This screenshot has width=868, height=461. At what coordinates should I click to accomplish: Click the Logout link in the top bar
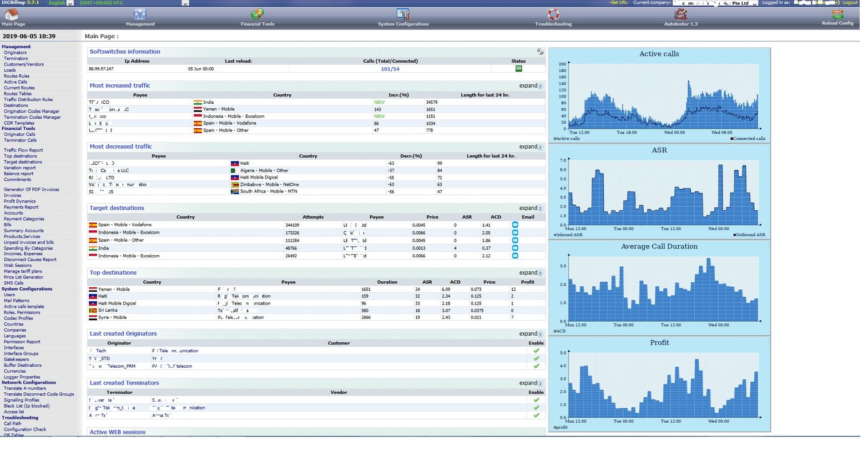click(x=850, y=3)
